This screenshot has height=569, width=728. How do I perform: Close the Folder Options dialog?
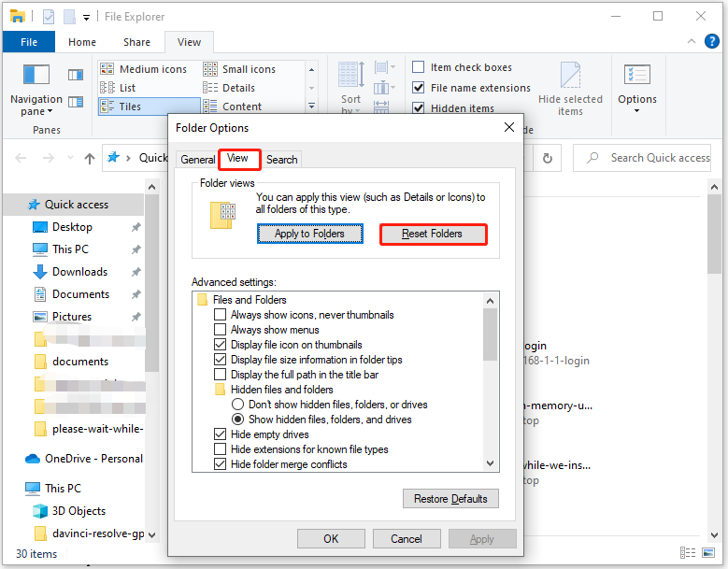[509, 127]
